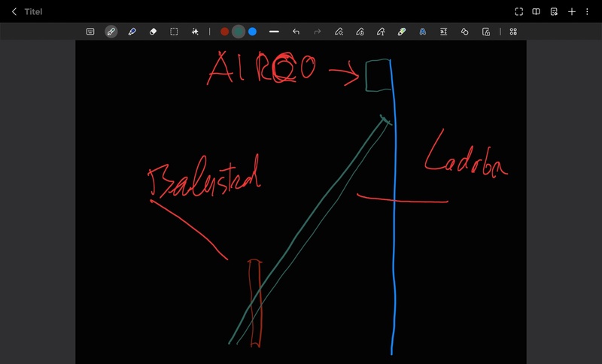
Task: Open the four-square toolbar customization grid
Action: pos(513,32)
